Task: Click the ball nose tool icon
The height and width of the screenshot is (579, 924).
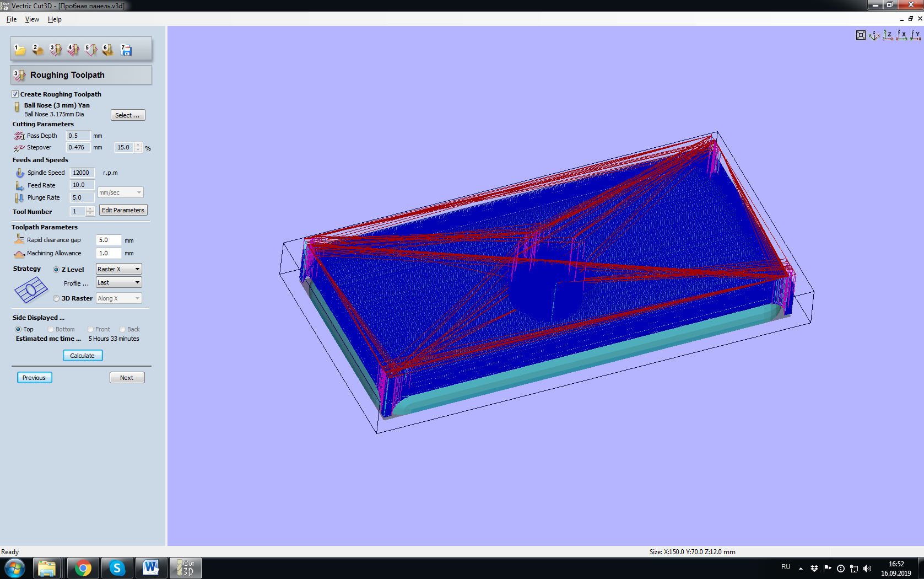Action: (x=17, y=107)
